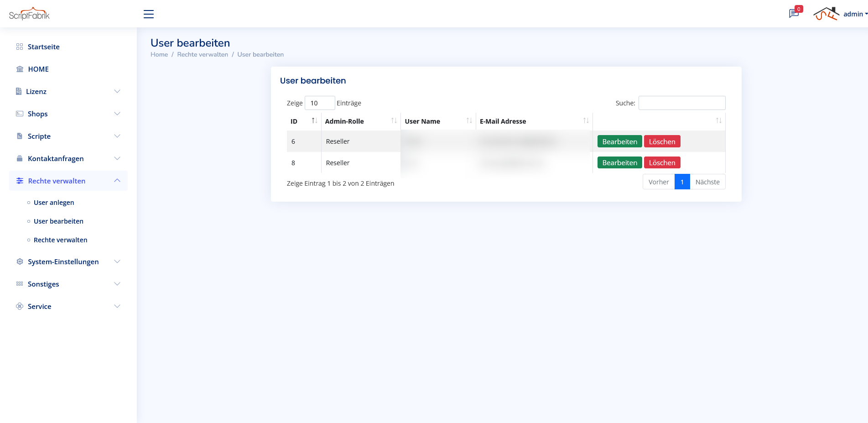Open the admin user dropdown

click(x=855, y=14)
